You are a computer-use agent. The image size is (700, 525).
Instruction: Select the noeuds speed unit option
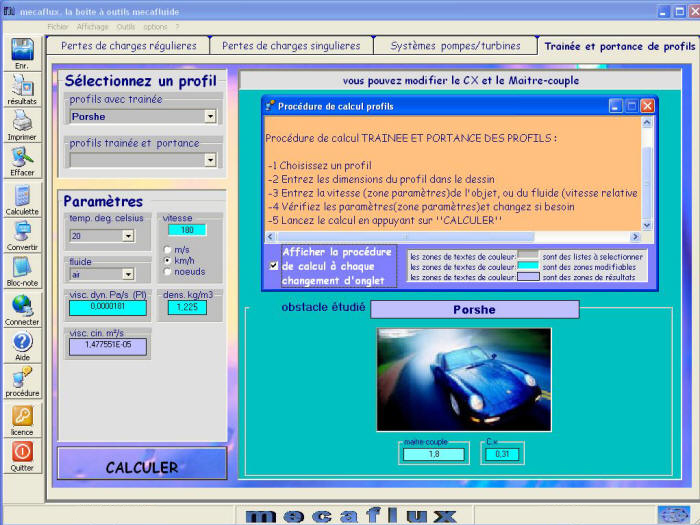(x=167, y=271)
